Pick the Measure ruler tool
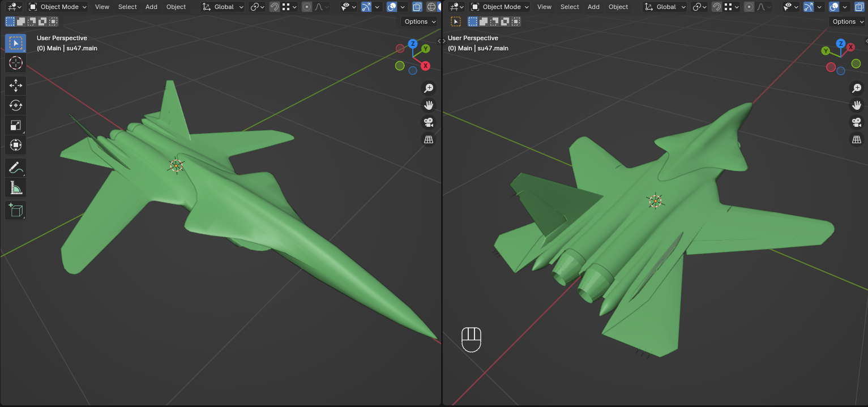This screenshot has height=407, width=868. click(x=16, y=187)
